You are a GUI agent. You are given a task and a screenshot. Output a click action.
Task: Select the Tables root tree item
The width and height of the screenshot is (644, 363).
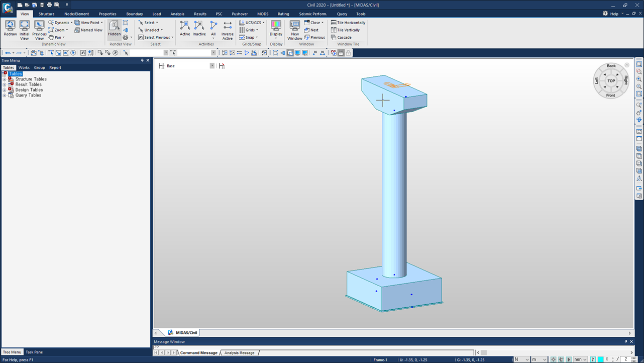point(15,74)
